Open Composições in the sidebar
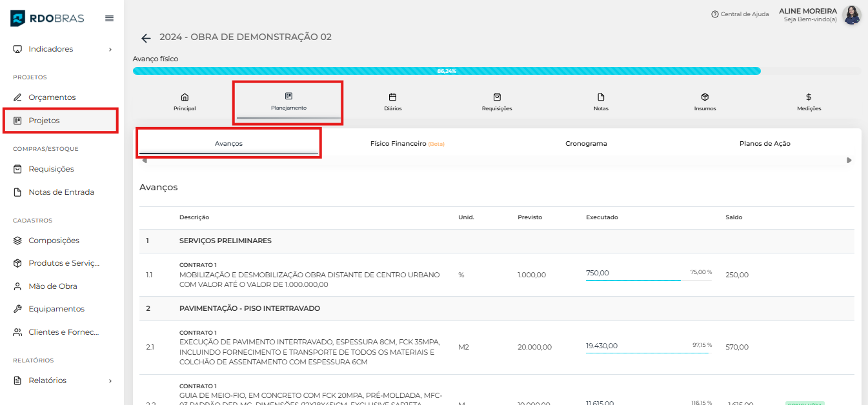The height and width of the screenshot is (405, 868). click(54, 241)
